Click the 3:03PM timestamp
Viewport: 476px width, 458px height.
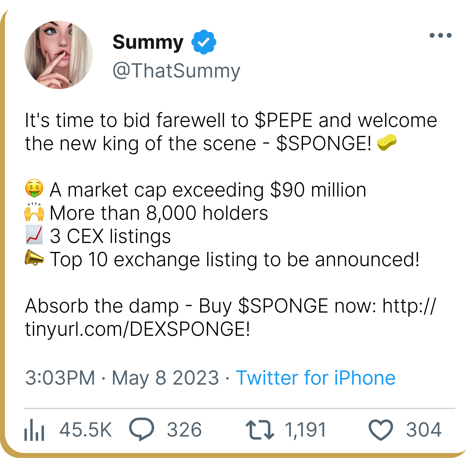coord(60,378)
